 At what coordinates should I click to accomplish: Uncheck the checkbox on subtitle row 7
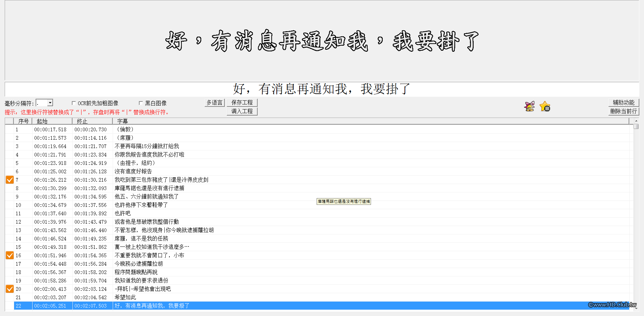[9, 180]
